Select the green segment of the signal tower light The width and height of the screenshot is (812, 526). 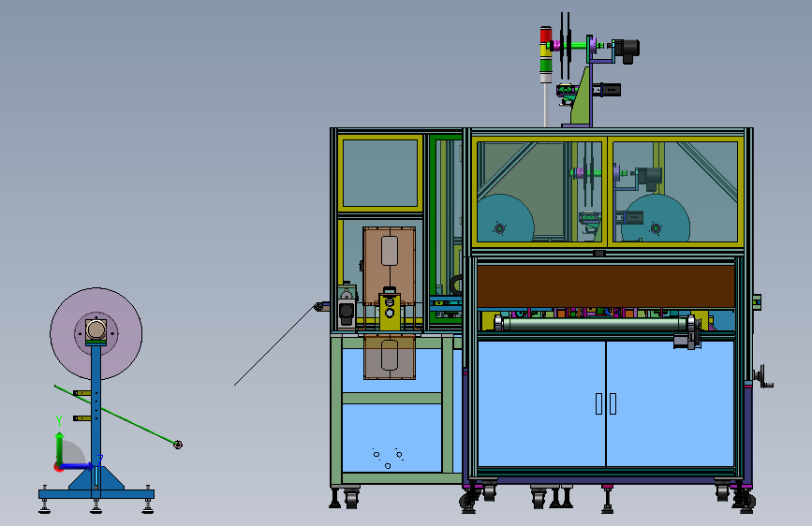546,65
